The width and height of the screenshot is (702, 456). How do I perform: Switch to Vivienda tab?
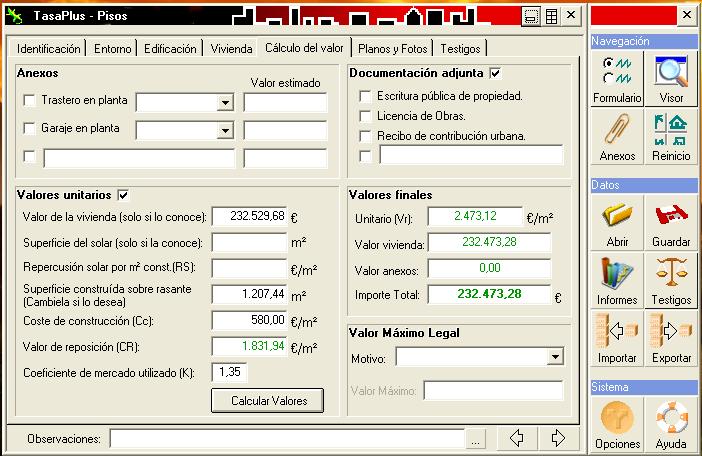tap(231, 49)
